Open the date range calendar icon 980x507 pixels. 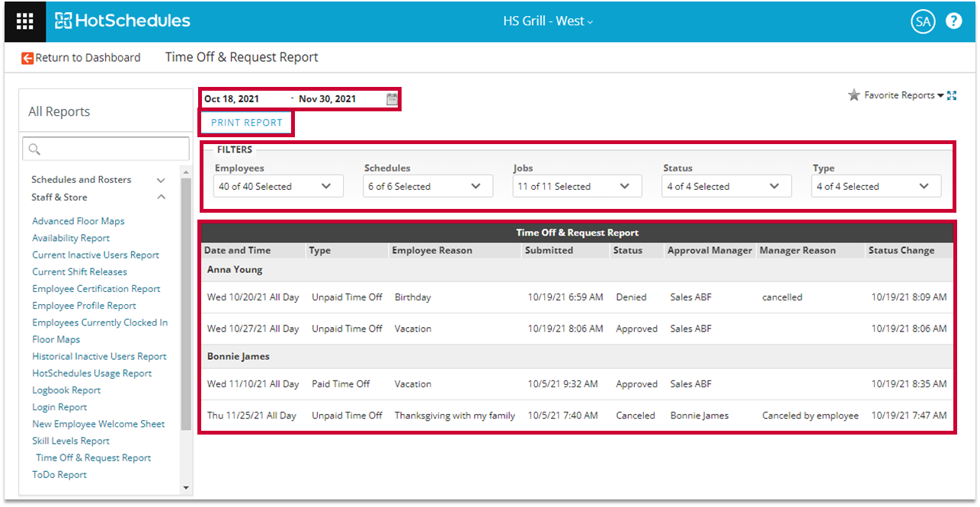[x=392, y=99]
